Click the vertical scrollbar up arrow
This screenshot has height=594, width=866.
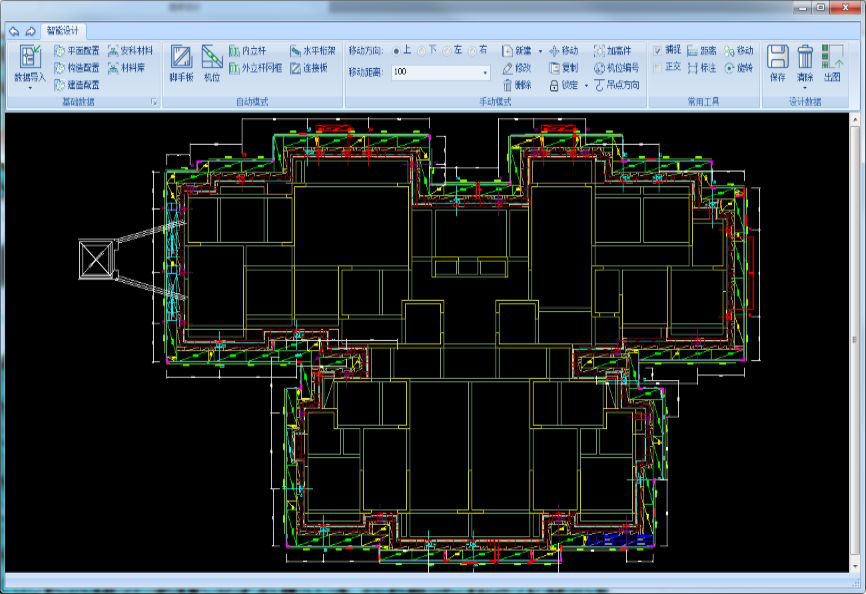855,119
